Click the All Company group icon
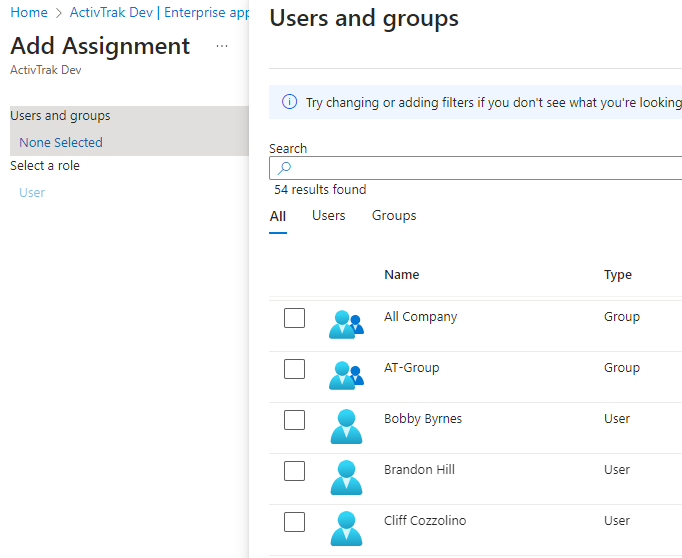The height and width of the screenshot is (558, 682). [x=346, y=324]
